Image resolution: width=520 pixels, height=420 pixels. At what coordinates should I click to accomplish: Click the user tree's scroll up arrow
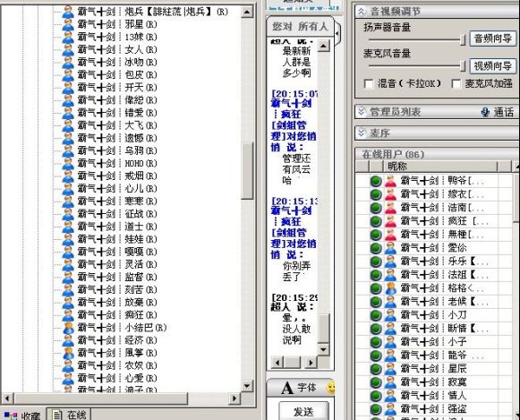pyautogui.click(x=247, y=13)
